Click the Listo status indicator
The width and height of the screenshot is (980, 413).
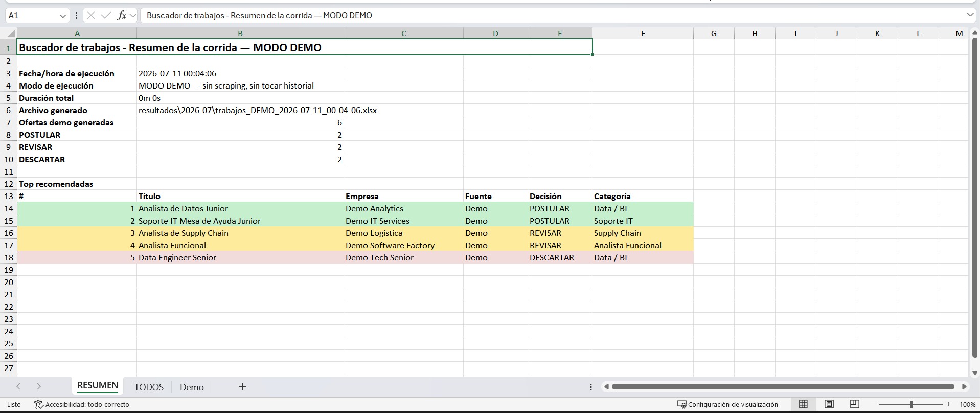click(14, 404)
